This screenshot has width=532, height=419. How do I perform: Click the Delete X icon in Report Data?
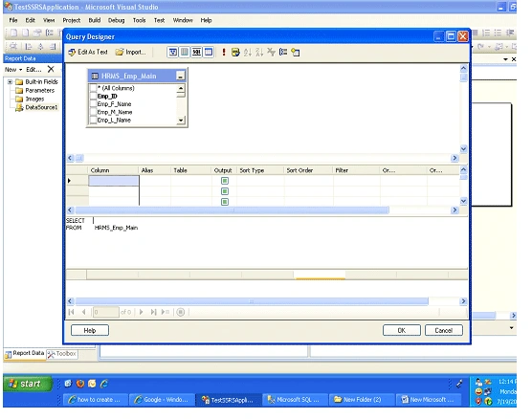click(51, 69)
